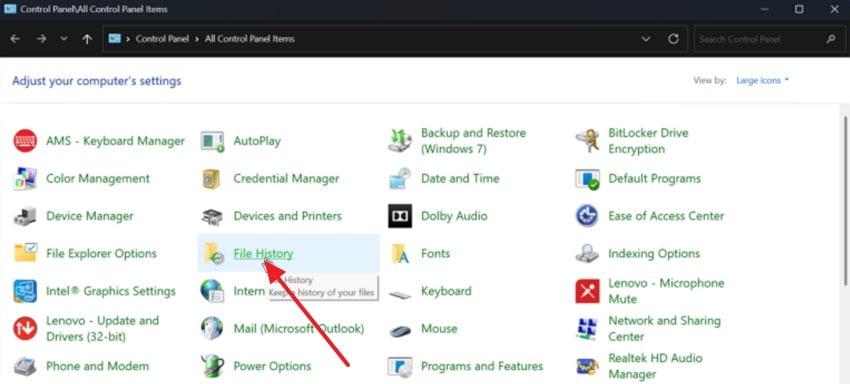Click the search magnifier icon
This screenshot has width=850, height=384.
click(x=830, y=39)
